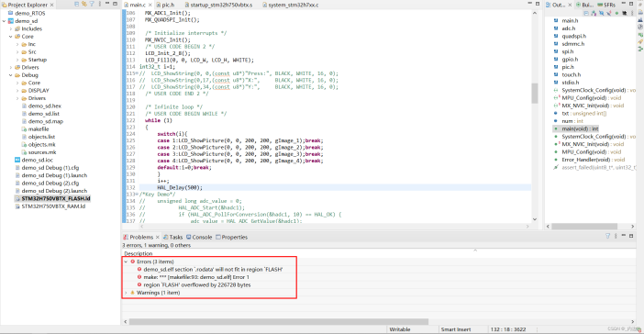Viewport: 644px width, 334px height.
Task: Click the editor vertical scrollbar thumb
Action: pyautogui.click(x=534, y=94)
